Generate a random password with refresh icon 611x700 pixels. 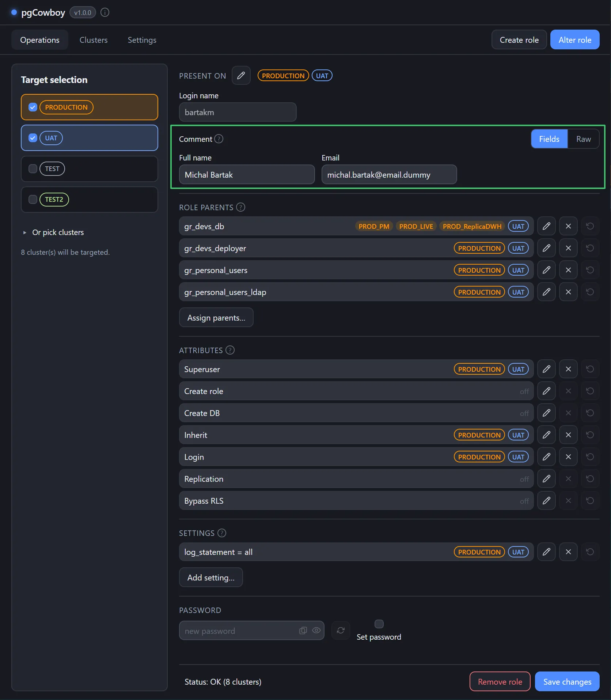click(x=341, y=631)
